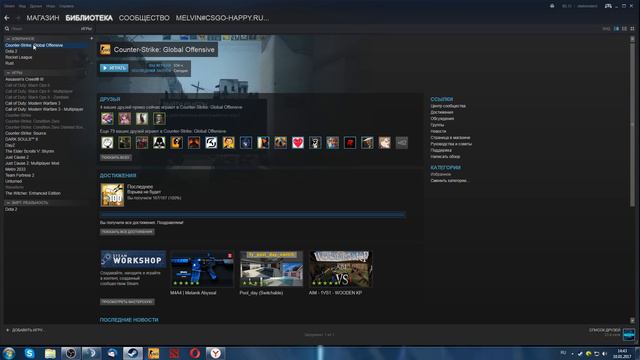This screenshot has height=360, width=640.
Task: Open the red heart friend avatar
Action: pos(298,142)
